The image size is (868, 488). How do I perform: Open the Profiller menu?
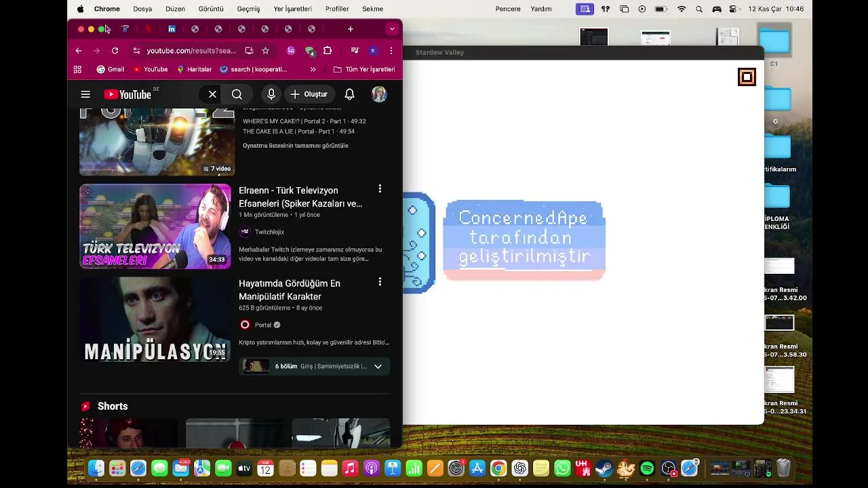click(x=337, y=9)
